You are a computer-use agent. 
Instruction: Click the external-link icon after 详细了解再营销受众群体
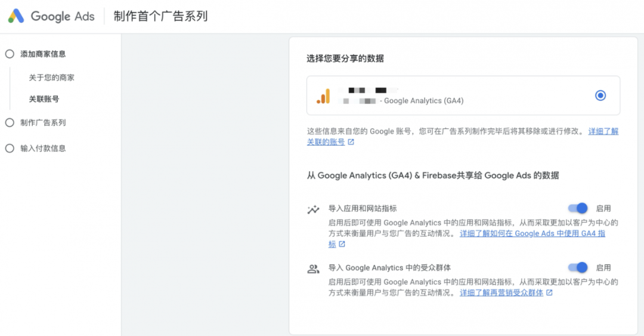tap(549, 292)
